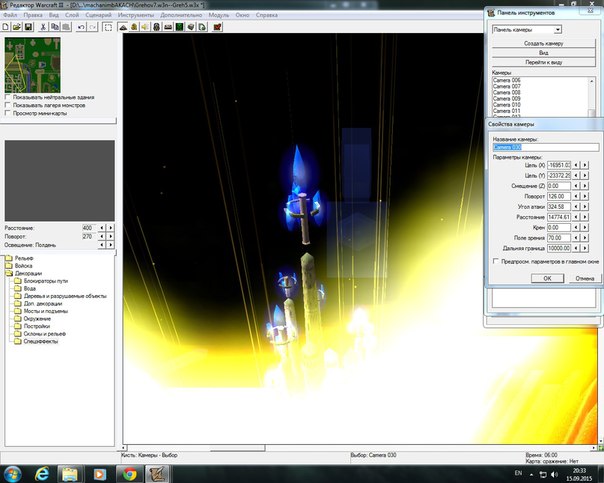Check 'Предпросм. параметров в главном окне'
Image resolution: width=604 pixels, height=483 pixels.
(x=497, y=262)
